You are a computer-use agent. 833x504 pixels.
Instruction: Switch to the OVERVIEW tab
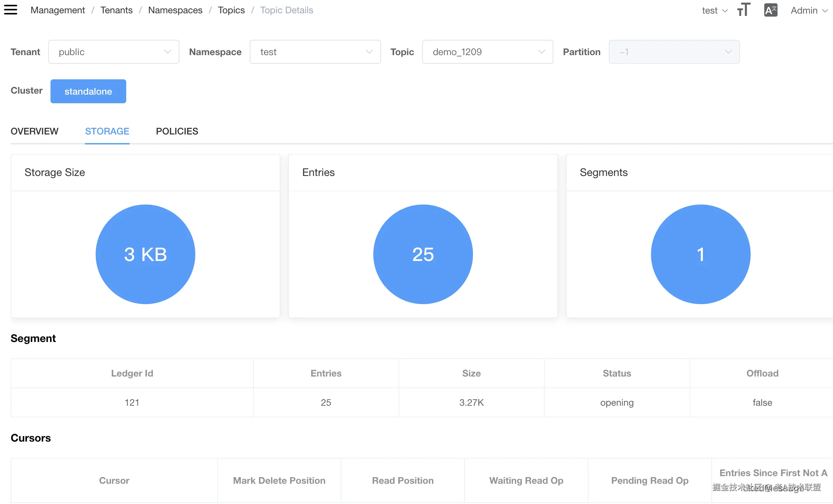pos(35,131)
